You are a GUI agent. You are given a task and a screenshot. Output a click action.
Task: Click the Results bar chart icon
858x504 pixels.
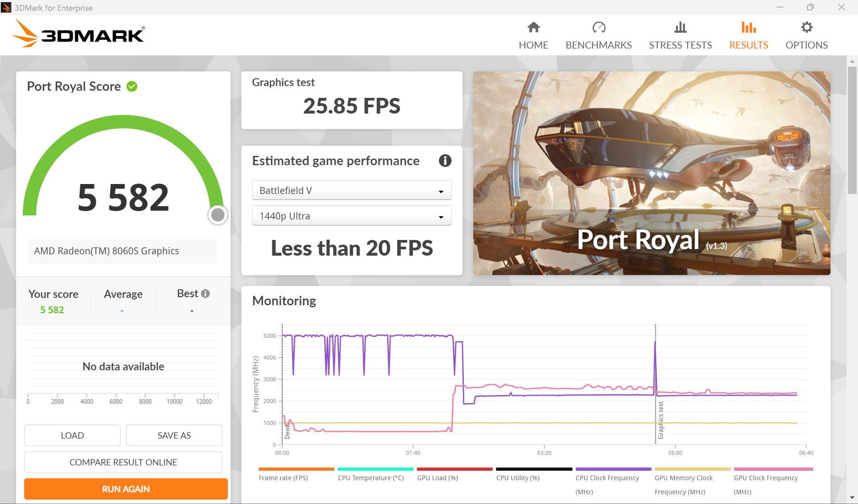tap(749, 27)
